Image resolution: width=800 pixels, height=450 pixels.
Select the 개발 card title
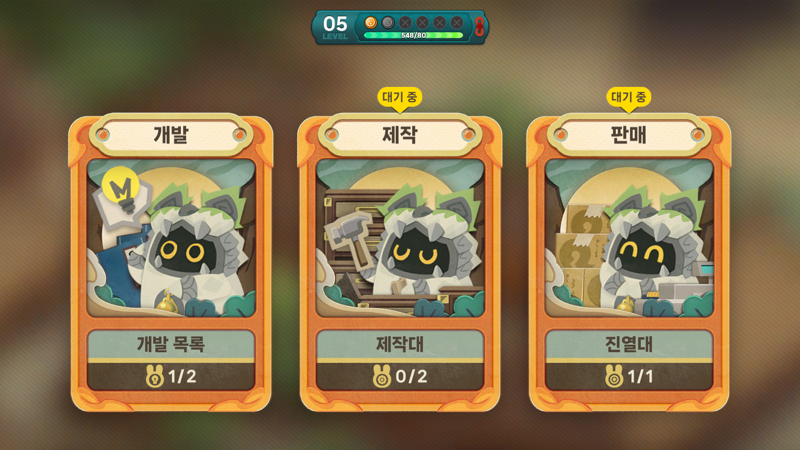[x=171, y=135]
